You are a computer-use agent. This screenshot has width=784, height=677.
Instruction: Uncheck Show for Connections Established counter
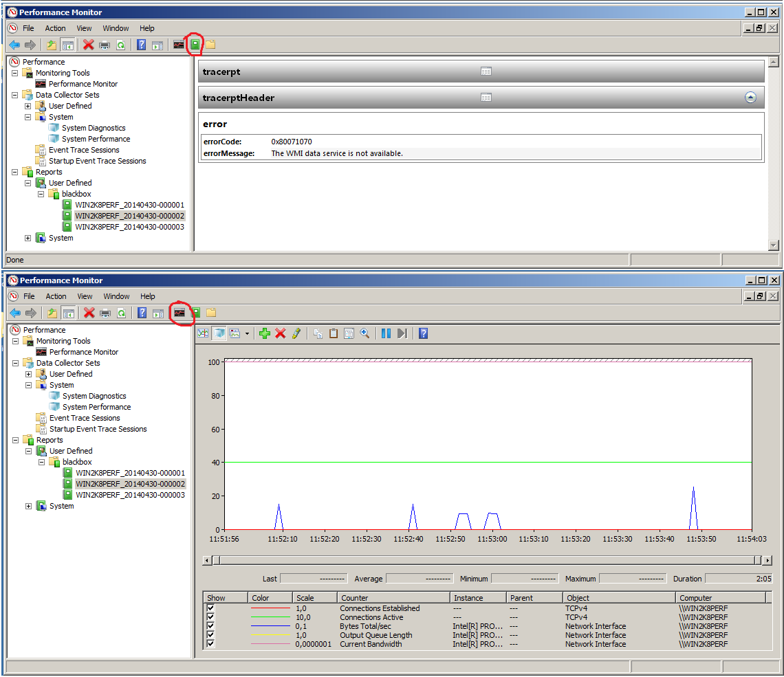(210, 608)
